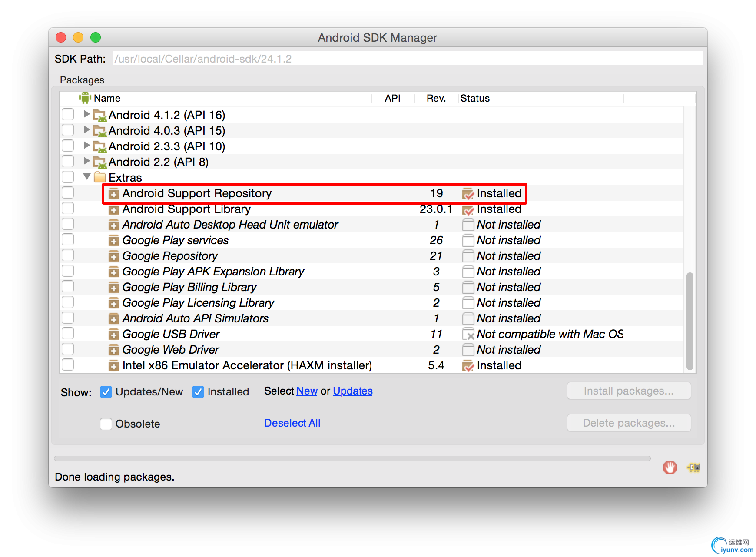Uncheck the Installed show filter
The image size is (756, 557).
click(x=198, y=392)
